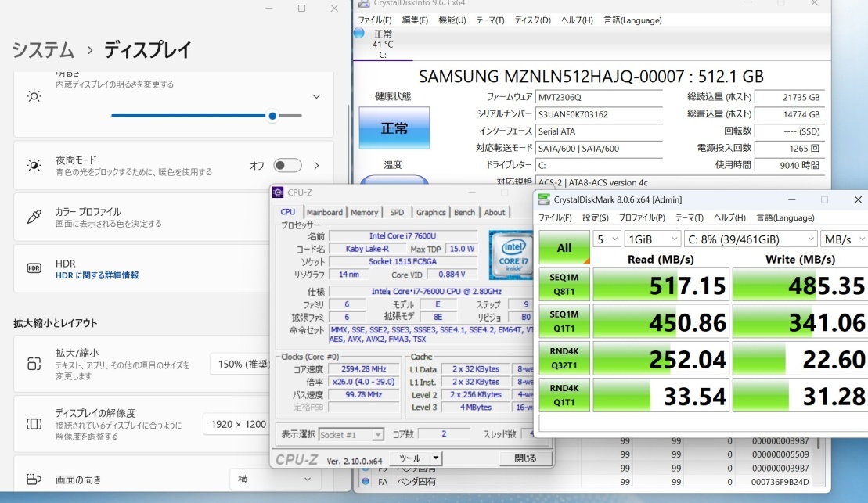Open the C: drive selection dropdown
Screen dimensions: 868x503
point(750,239)
